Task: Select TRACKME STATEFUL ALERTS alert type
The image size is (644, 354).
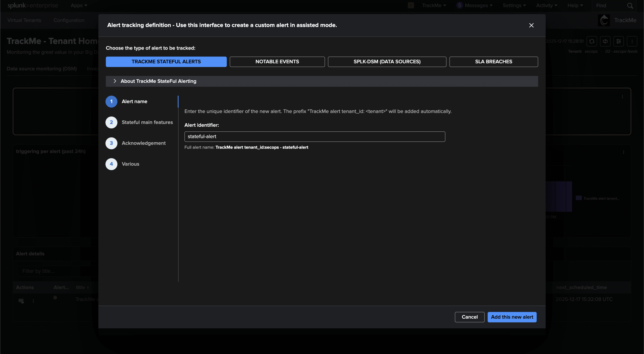Action: (166, 62)
